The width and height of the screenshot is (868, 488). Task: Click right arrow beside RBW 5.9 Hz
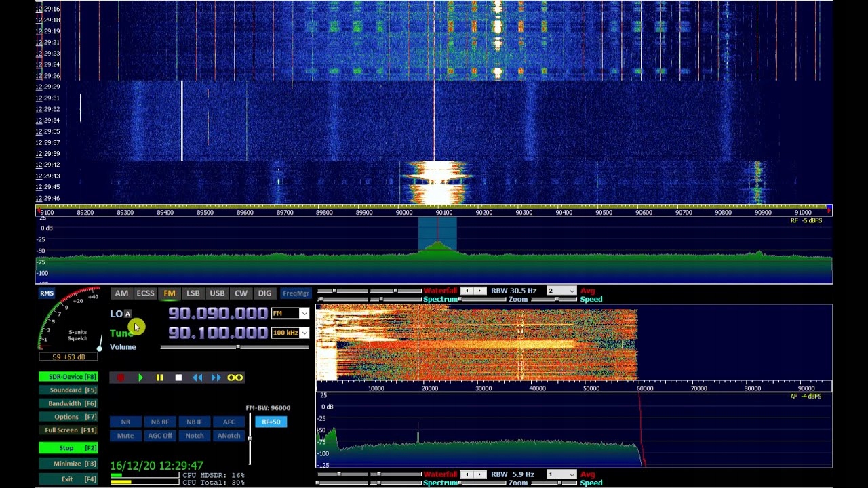480,474
